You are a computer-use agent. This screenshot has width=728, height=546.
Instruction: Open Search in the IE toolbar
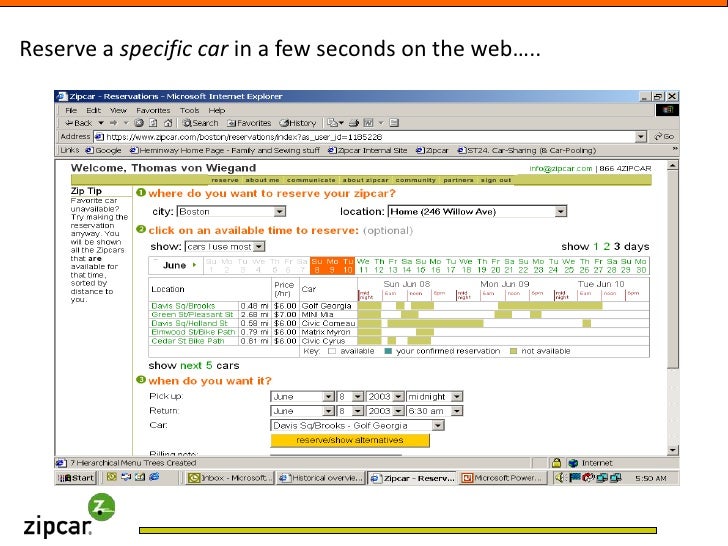(200, 123)
